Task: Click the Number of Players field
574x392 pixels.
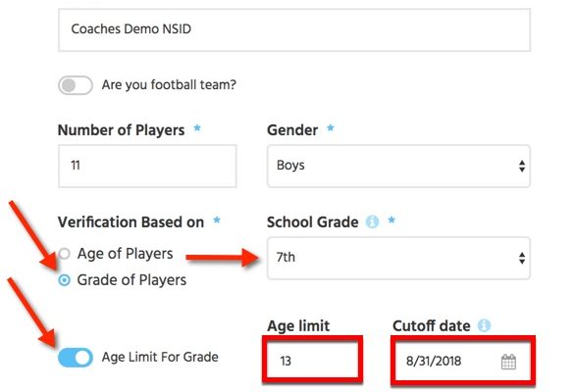Action: coord(147,166)
